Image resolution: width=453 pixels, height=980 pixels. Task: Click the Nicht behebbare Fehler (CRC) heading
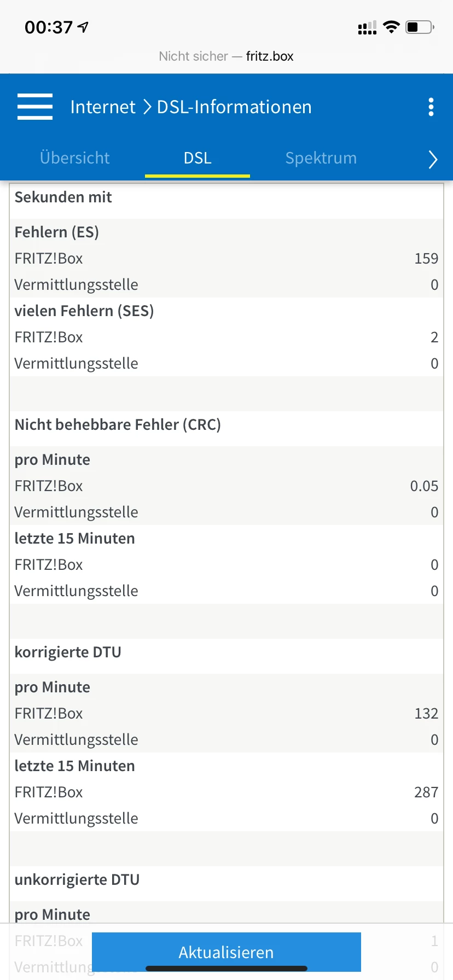click(118, 425)
